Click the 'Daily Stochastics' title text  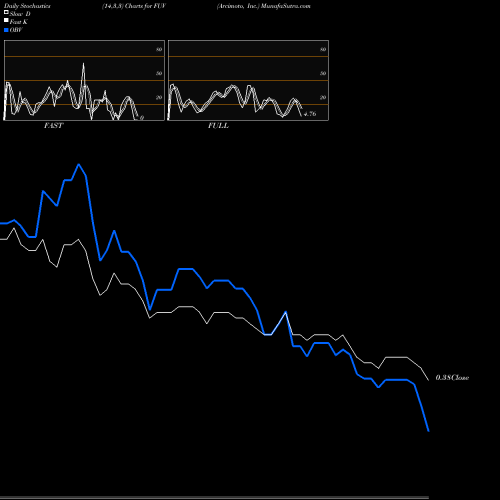27,6
